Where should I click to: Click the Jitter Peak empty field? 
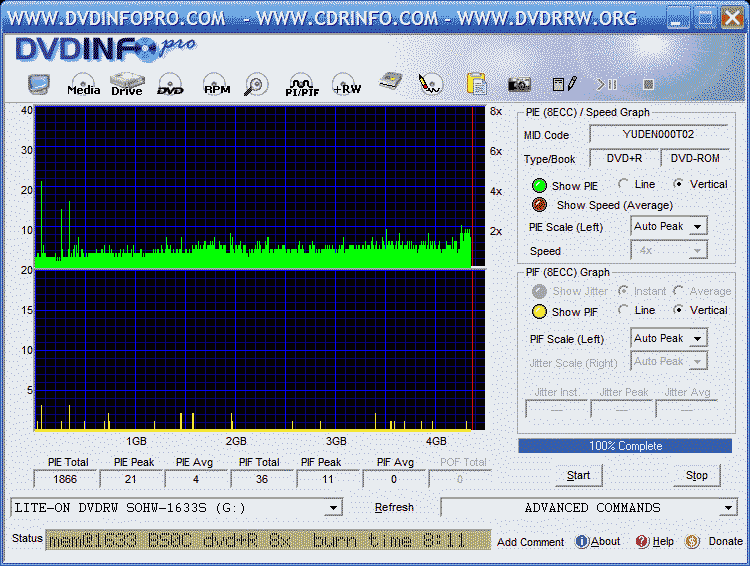coord(621,410)
